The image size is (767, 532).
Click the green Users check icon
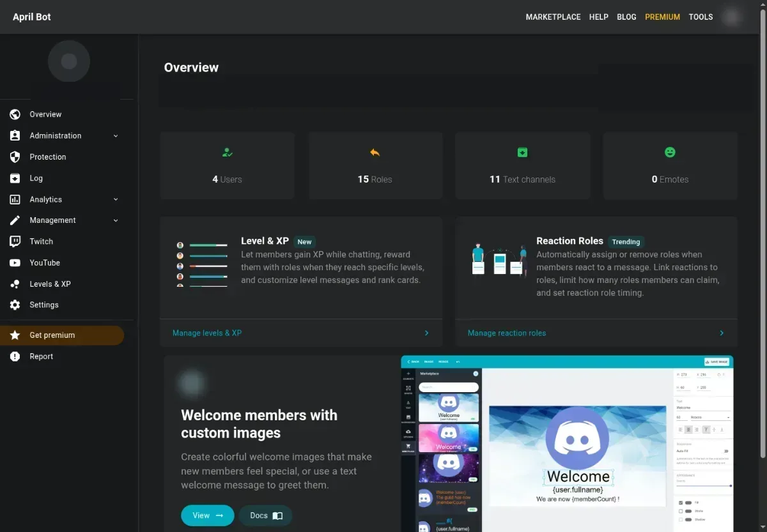pyautogui.click(x=227, y=152)
